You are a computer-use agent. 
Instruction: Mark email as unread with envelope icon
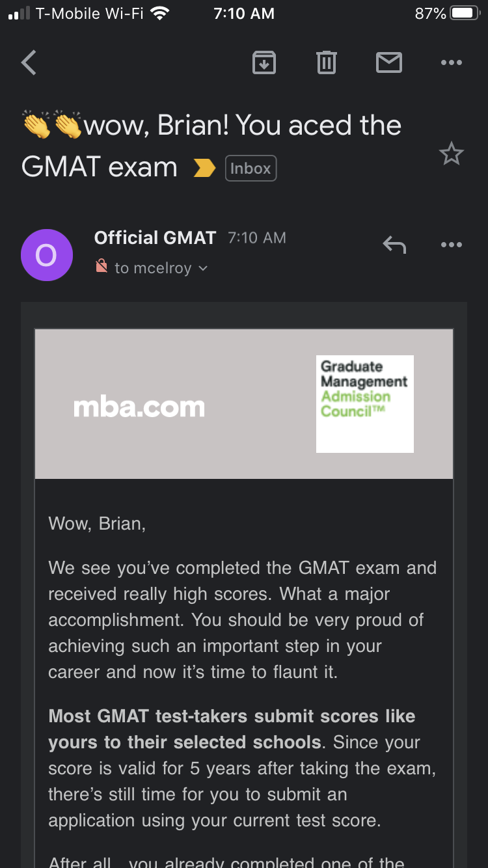[388, 63]
